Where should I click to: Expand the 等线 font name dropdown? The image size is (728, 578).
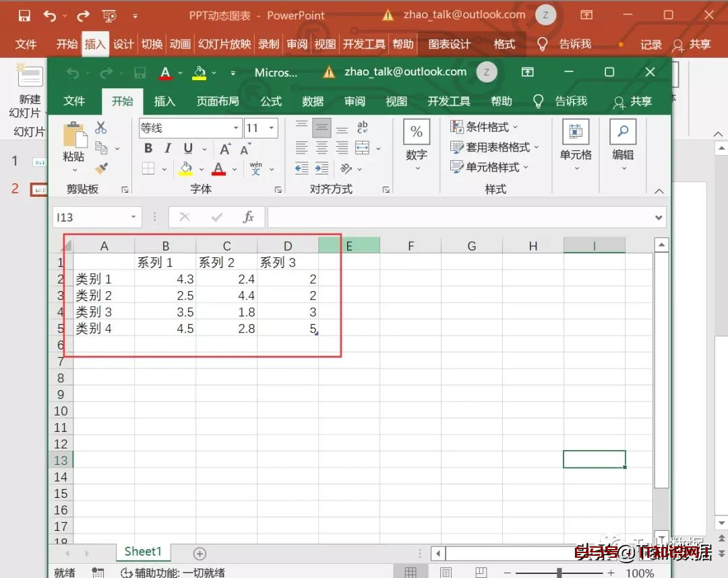235,128
